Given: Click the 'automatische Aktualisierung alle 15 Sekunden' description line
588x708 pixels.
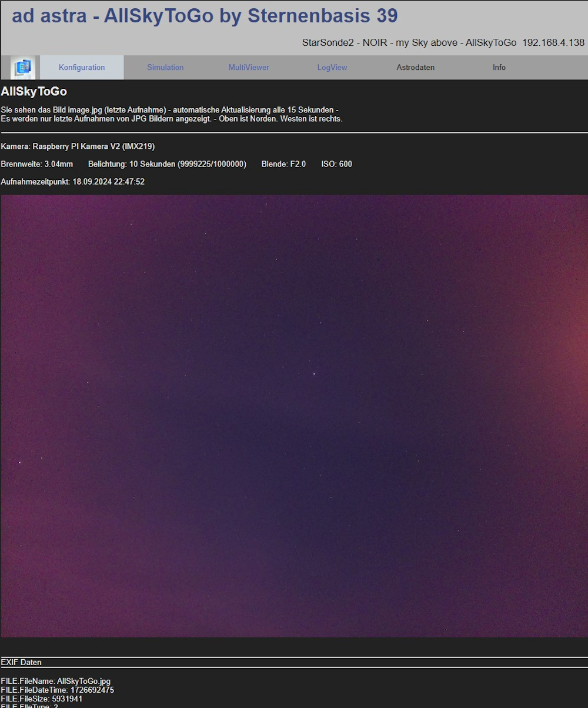Looking at the screenshot, I should [170, 110].
